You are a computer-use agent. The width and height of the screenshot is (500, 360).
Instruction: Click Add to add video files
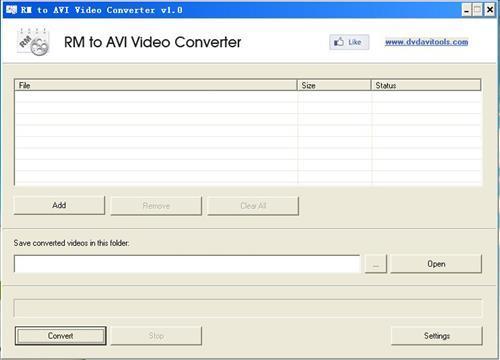tap(59, 205)
